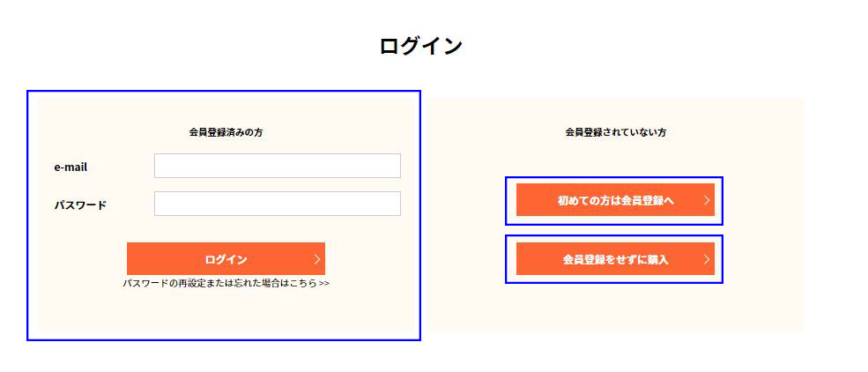Screen dimensions: 868x372
Task: Click the orange ログイン button
Action: pos(226,258)
